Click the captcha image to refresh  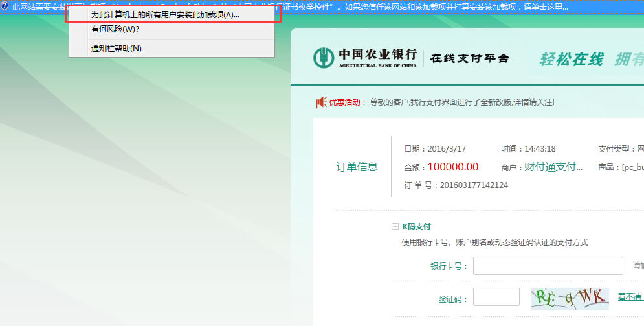click(x=570, y=299)
